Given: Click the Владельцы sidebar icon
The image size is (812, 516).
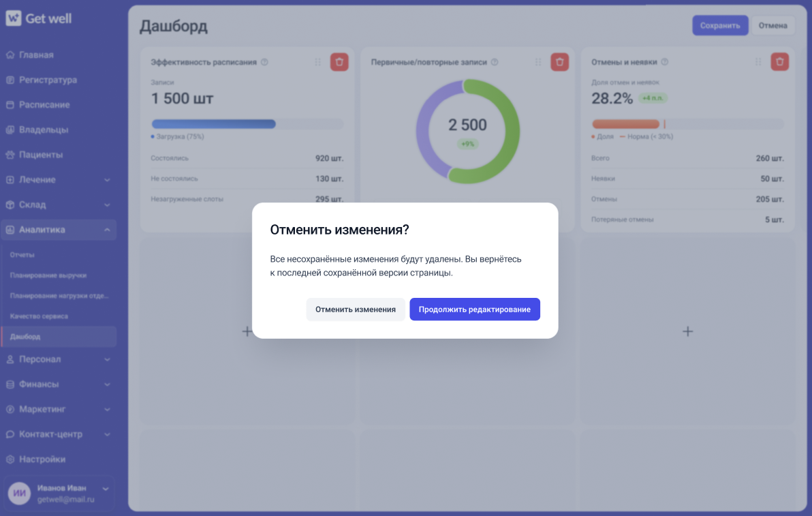Looking at the screenshot, I should click(10, 130).
